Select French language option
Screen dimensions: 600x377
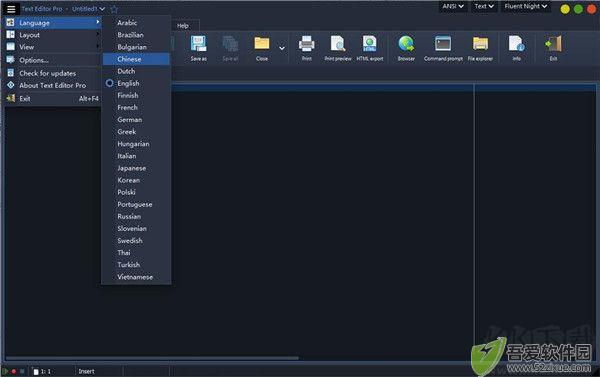[136, 108]
